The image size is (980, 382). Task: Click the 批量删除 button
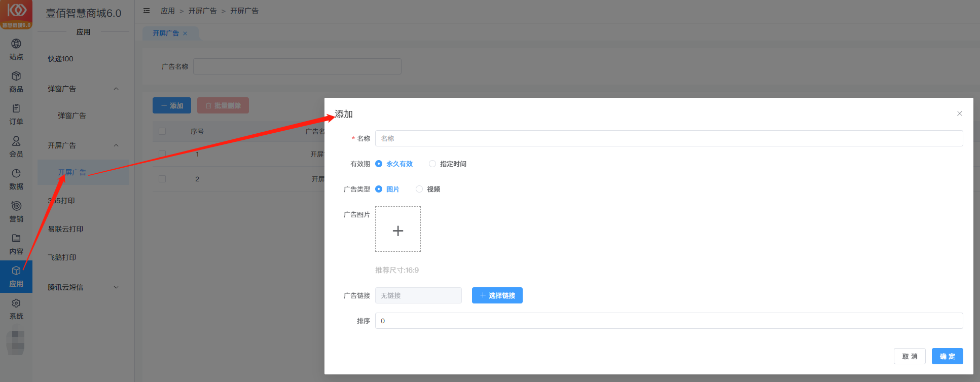tap(223, 105)
